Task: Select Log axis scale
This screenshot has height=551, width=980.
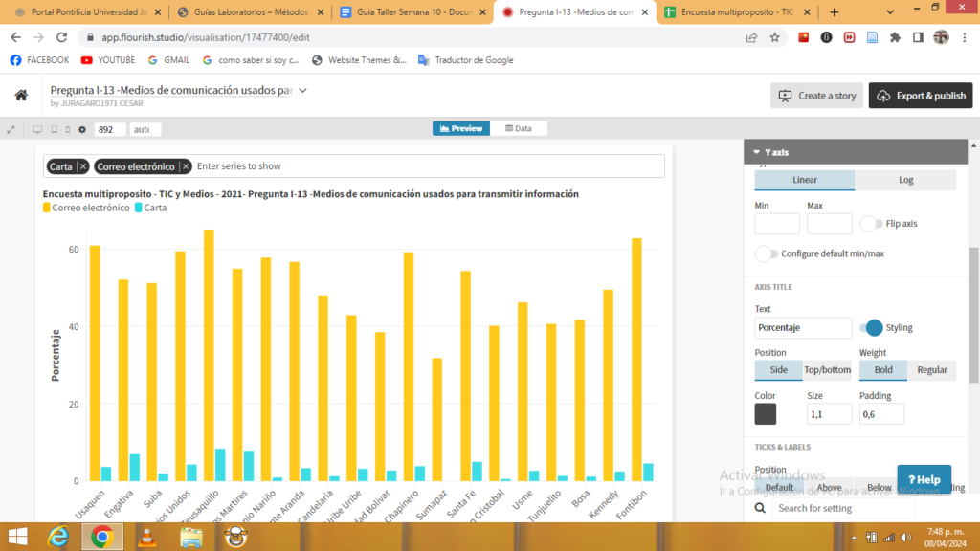Action: click(905, 180)
